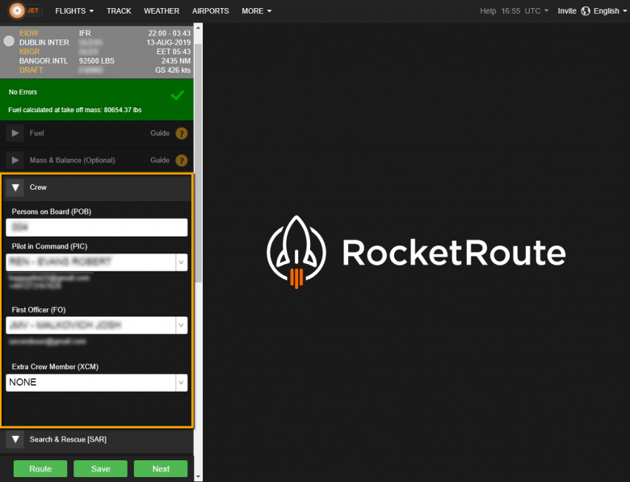The image size is (630, 482).
Task: Open the Mass & Balance guide help icon
Action: [182, 161]
